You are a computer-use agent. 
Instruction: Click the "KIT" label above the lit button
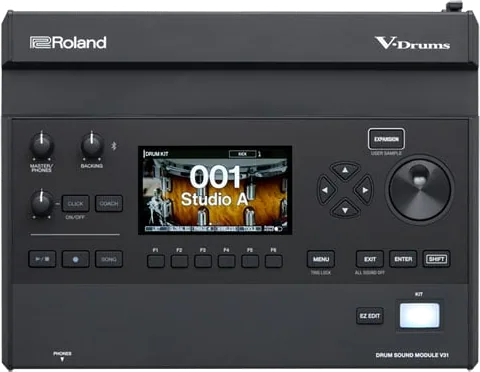coord(419,294)
